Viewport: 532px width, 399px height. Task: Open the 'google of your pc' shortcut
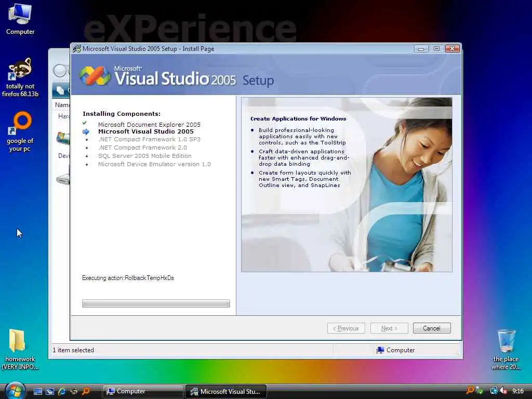click(x=20, y=131)
